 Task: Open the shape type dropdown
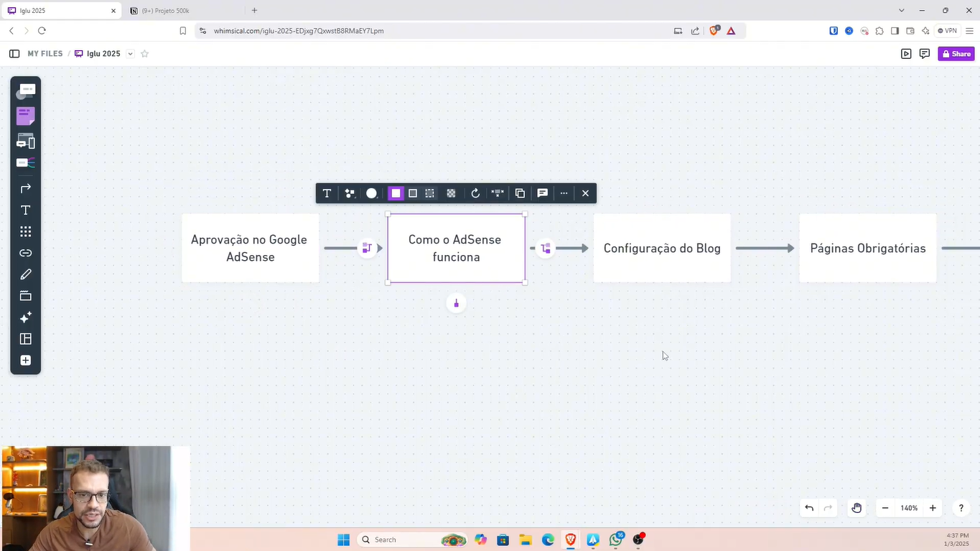pos(350,193)
